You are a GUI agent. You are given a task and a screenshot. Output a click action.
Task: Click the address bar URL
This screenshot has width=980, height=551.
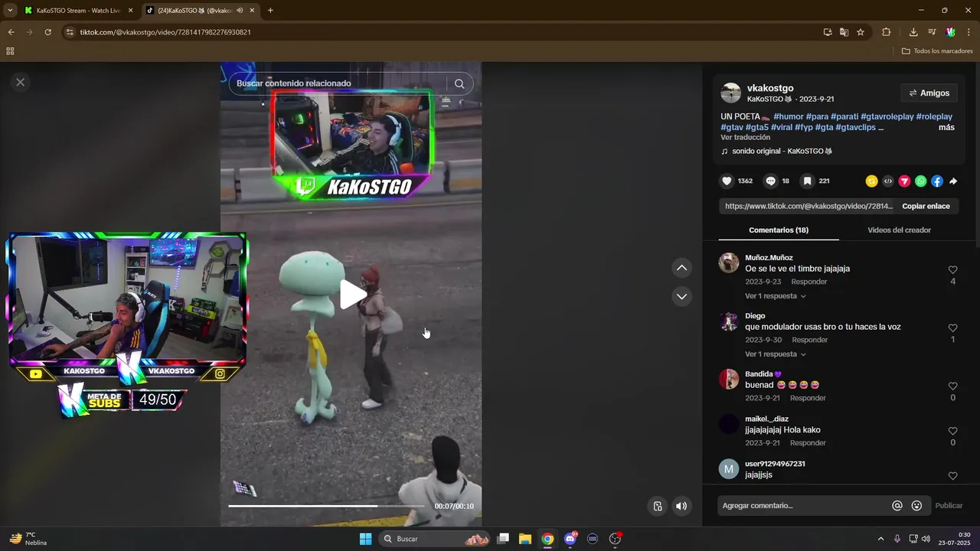(x=165, y=32)
